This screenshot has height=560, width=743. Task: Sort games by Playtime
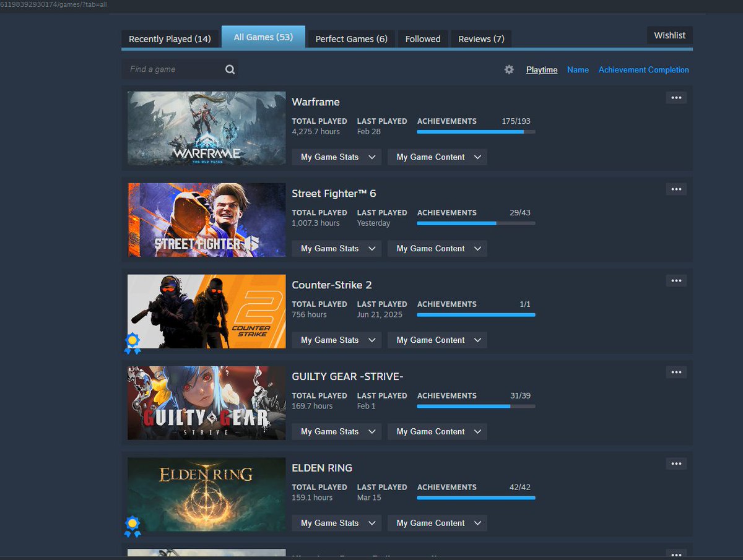pyautogui.click(x=542, y=70)
